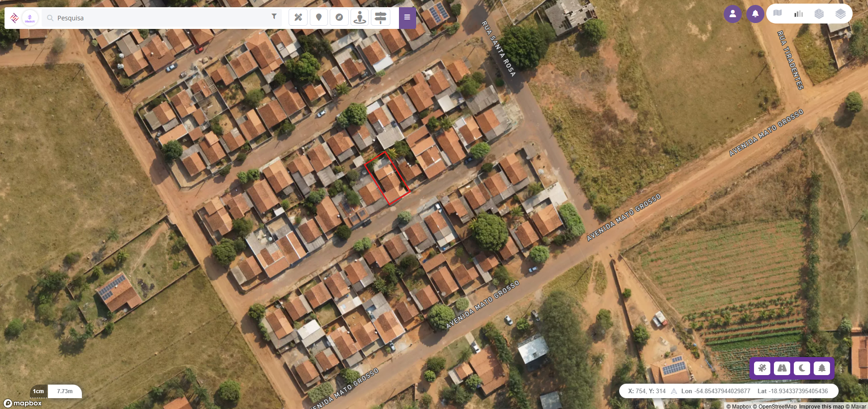Toggle satellite imagery basemap
The image size is (868, 409).
(x=762, y=368)
